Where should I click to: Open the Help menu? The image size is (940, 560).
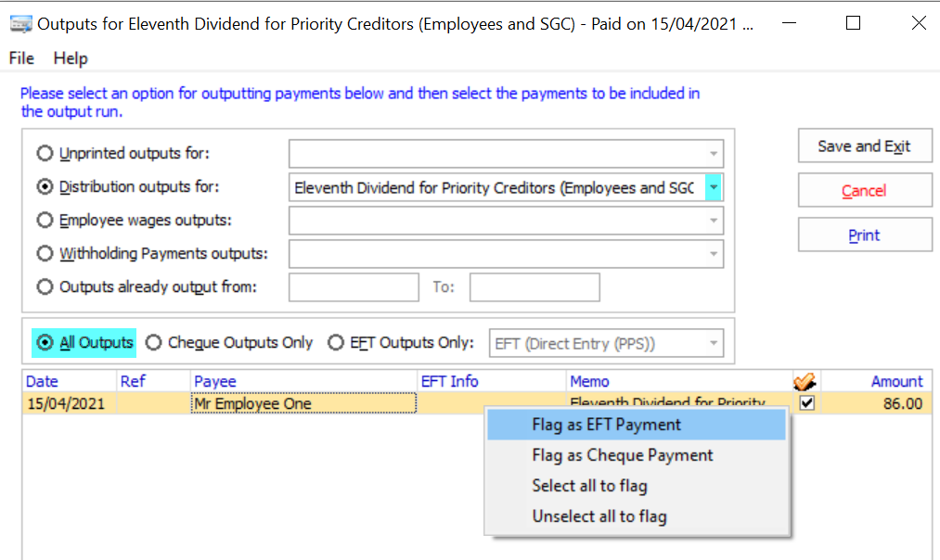pos(71,58)
